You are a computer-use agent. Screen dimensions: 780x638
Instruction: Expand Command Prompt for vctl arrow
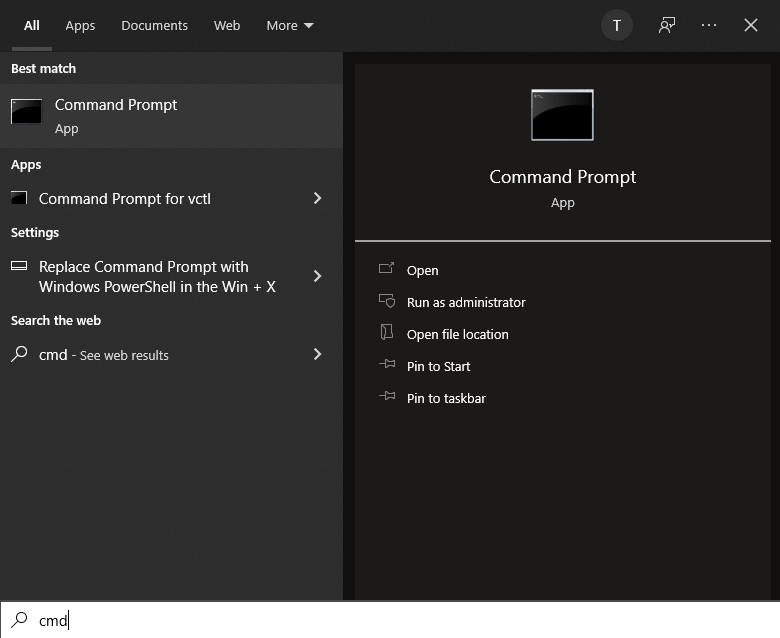(317, 198)
